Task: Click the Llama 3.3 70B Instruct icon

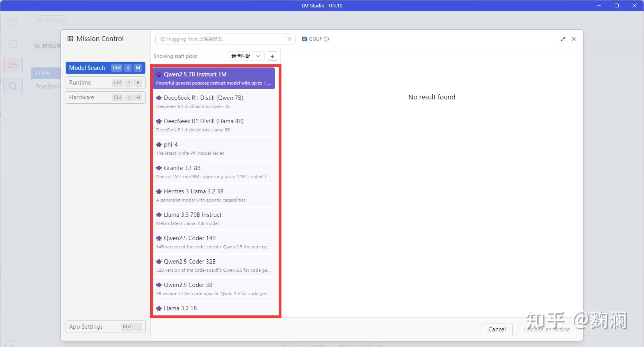Action: [159, 215]
